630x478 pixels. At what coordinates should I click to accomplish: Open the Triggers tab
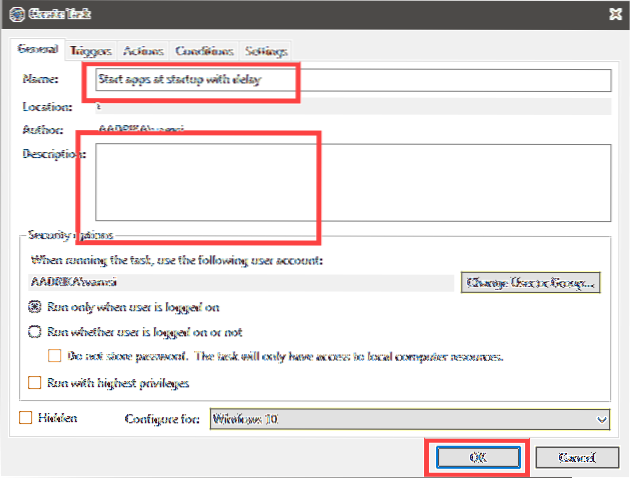coord(93,50)
